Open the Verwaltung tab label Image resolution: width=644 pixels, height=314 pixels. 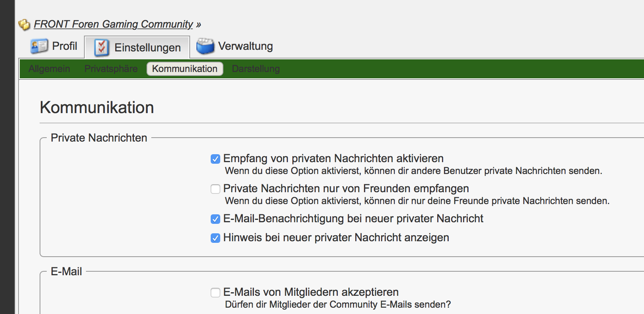pyautogui.click(x=245, y=46)
